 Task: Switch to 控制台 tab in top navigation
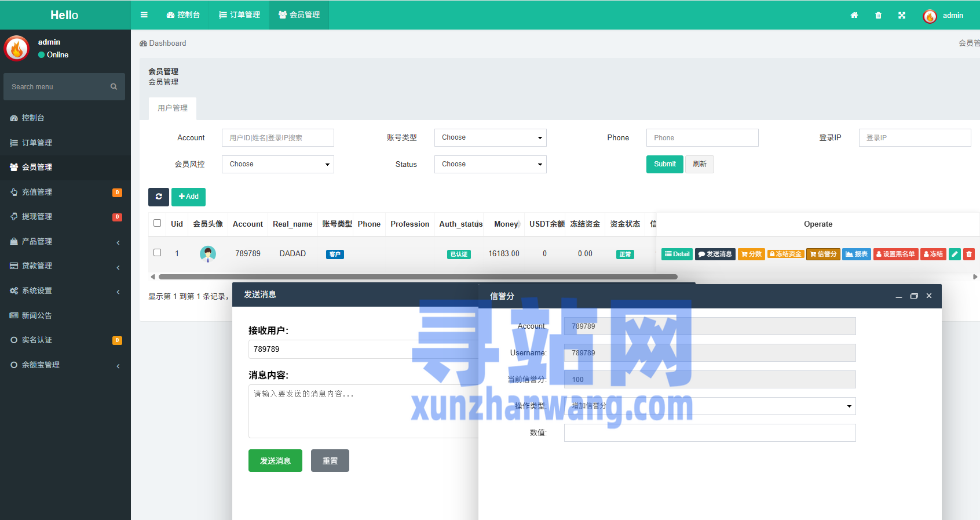[183, 15]
